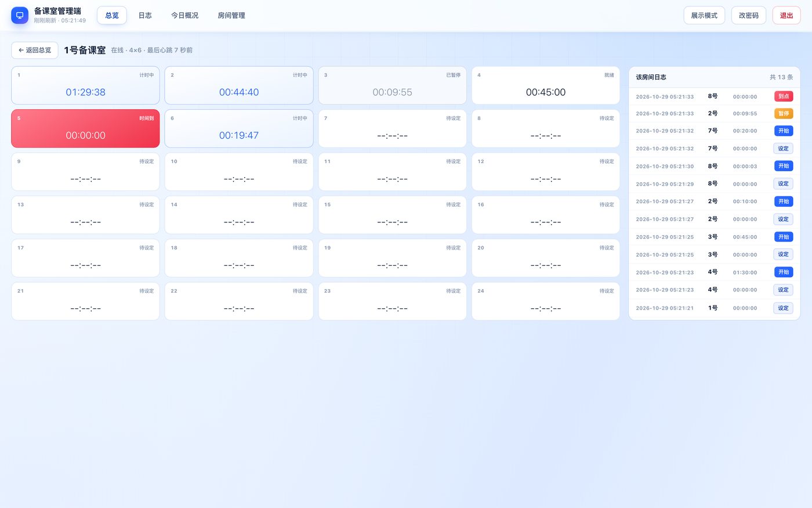
Task: Select the red time-up seat 5 card
Action: (85, 129)
